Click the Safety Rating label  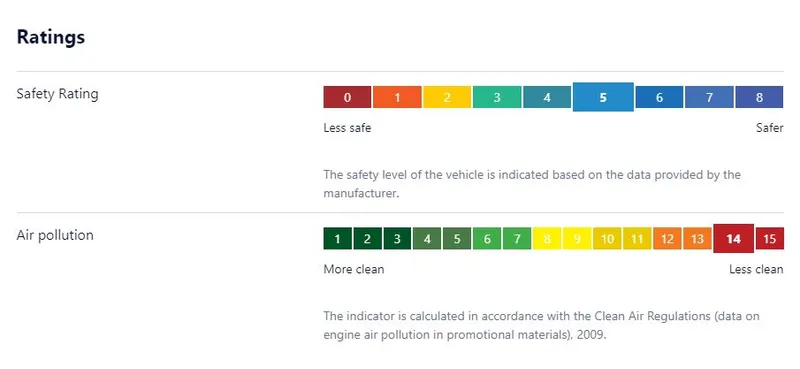click(x=57, y=94)
